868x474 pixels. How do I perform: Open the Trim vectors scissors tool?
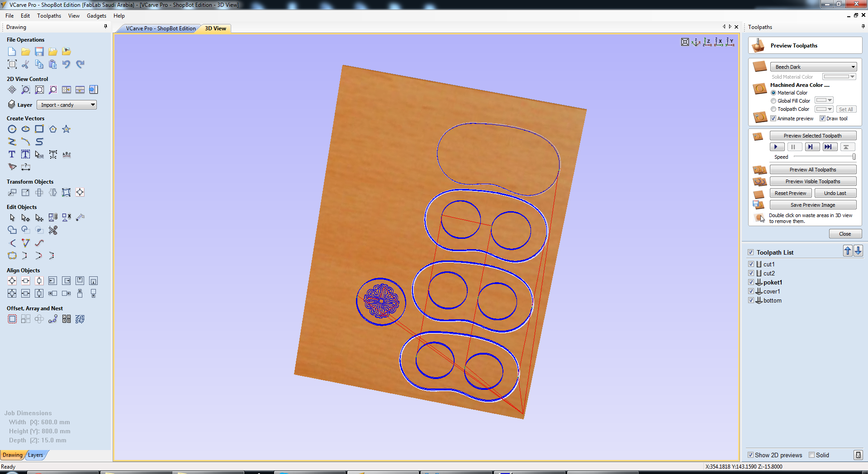53,231
